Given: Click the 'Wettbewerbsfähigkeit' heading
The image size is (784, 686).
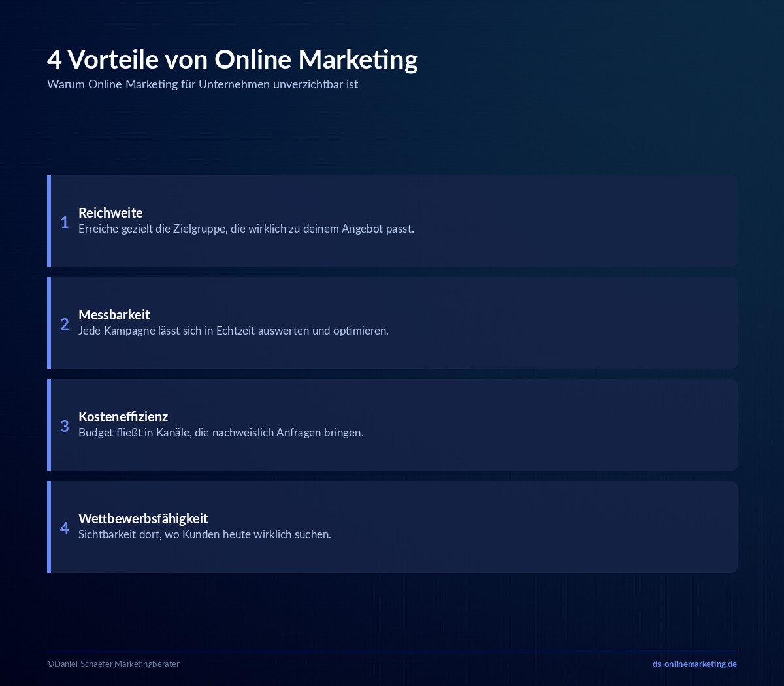Looking at the screenshot, I should click(143, 518).
